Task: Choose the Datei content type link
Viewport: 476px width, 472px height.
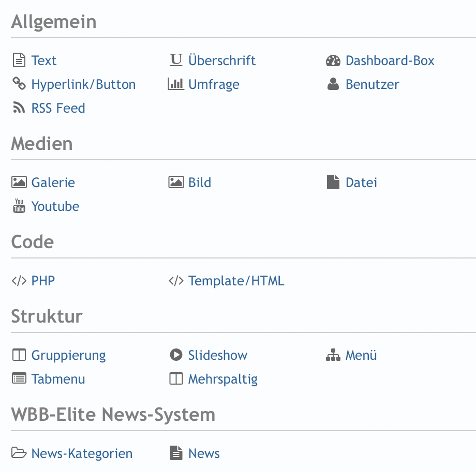Action: 361,182
